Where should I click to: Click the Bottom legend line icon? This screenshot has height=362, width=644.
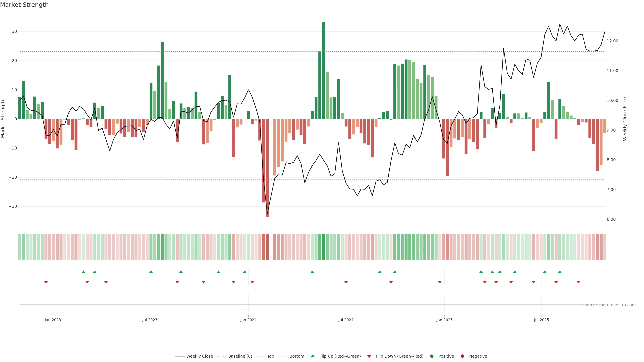(282, 356)
